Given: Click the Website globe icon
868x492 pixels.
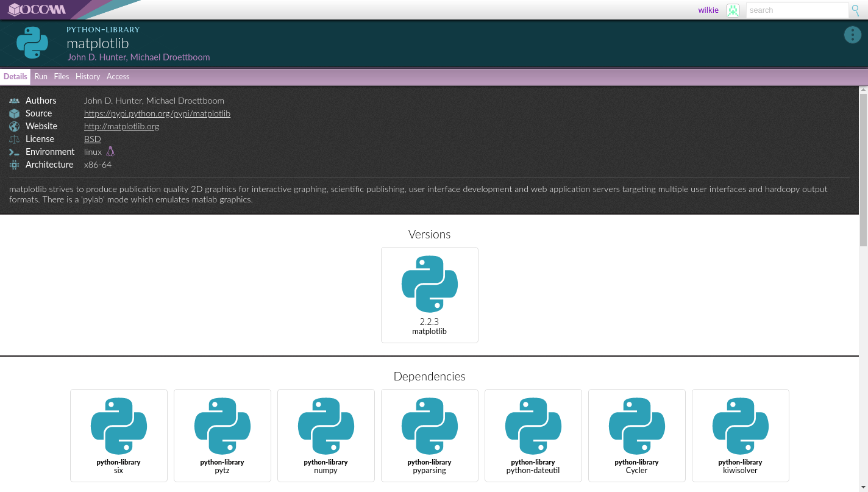Looking at the screenshot, I should 14,126.
